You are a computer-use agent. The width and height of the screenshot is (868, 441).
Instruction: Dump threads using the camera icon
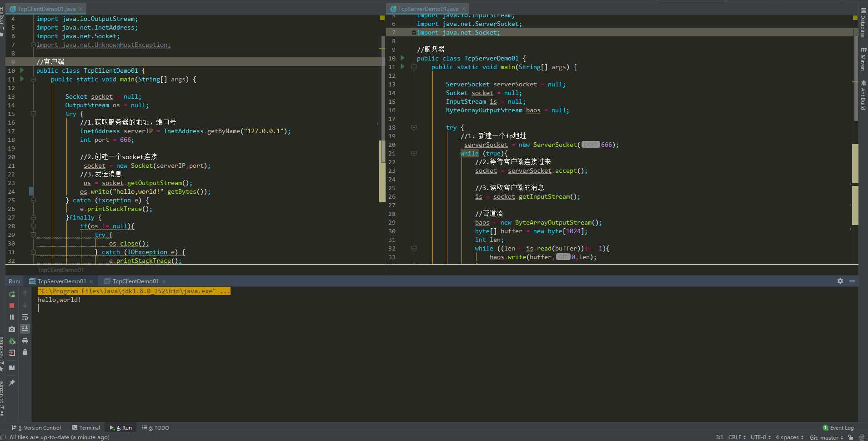point(12,329)
